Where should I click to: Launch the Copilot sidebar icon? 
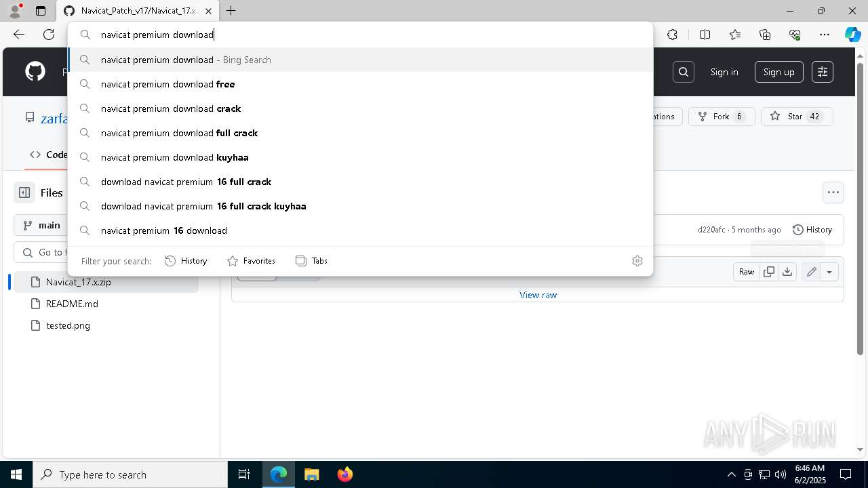[852, 35]
